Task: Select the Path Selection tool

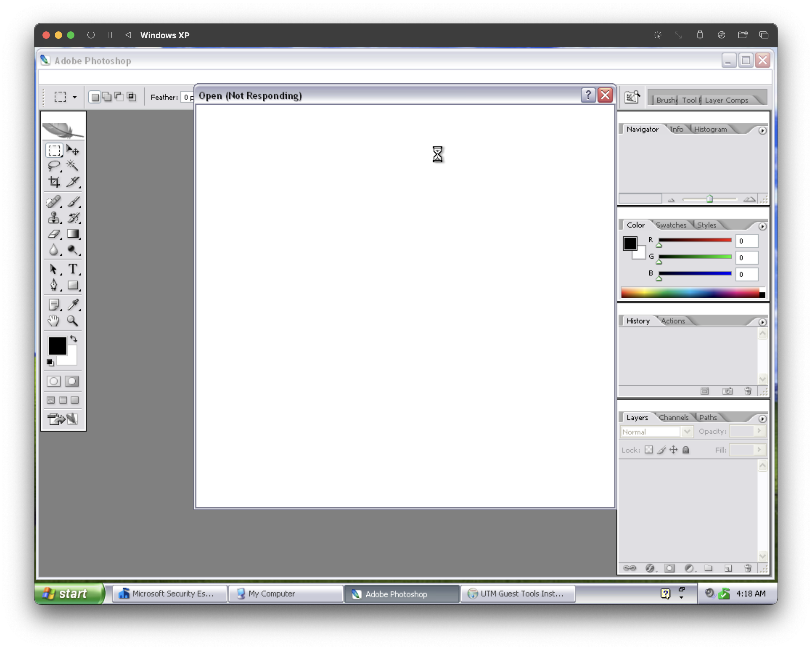Action: 54,269
